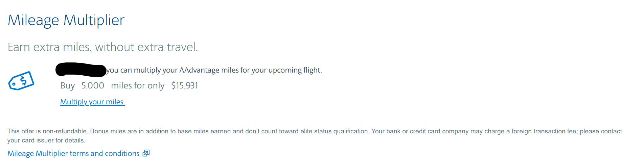Click the 'miles for only' text
644x158 pixels.
[x=138, y=86]
